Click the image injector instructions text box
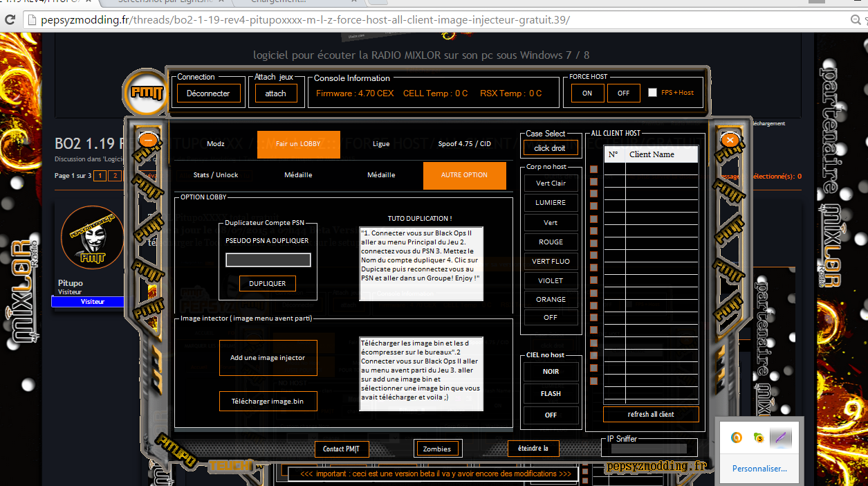Image resolution: width=868 pixels, height=486 pixels. [x=421, y=375]
